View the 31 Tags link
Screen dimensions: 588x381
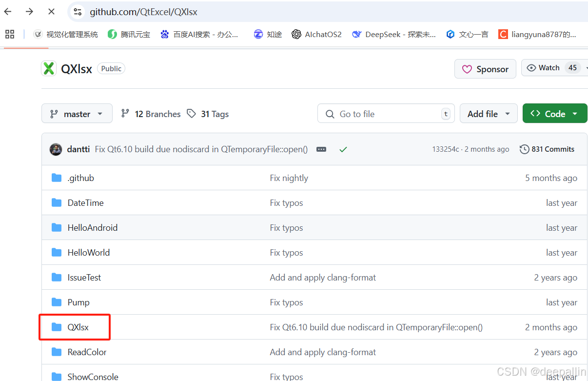coord(208,114)
